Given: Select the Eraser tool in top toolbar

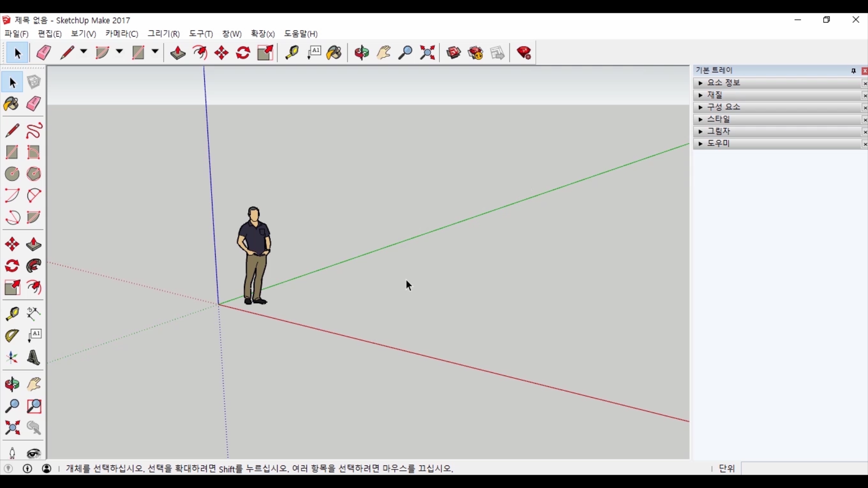Looking at the screenshot, I should tap(44, 53).
